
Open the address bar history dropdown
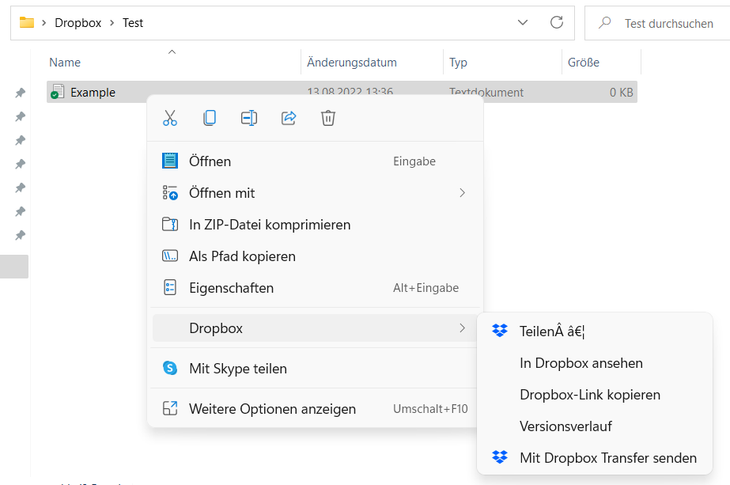(523, 22)
